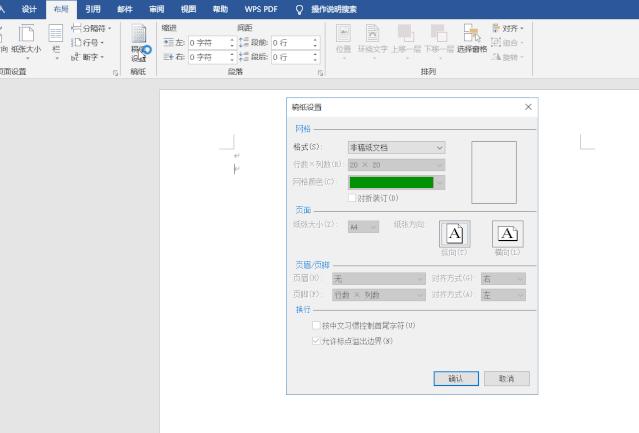Screen dimensions: 639x433
Task: Click the right indent spinner arrows
Action: [232, 57]
